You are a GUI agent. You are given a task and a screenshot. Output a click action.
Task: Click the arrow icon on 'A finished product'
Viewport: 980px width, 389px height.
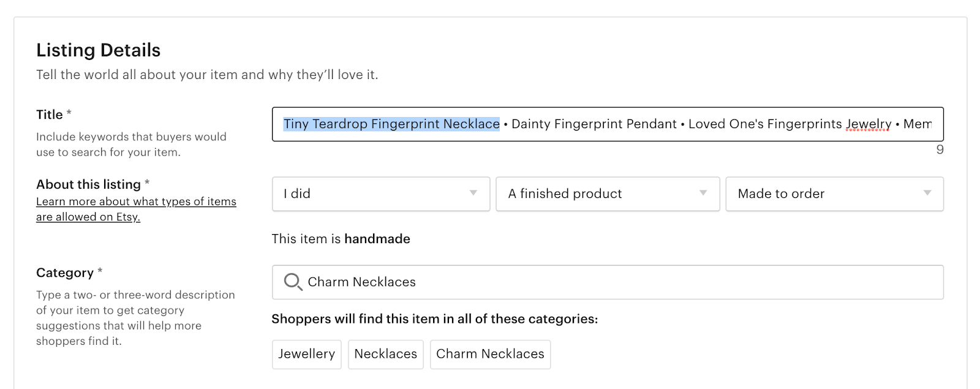tap(703, 193)
